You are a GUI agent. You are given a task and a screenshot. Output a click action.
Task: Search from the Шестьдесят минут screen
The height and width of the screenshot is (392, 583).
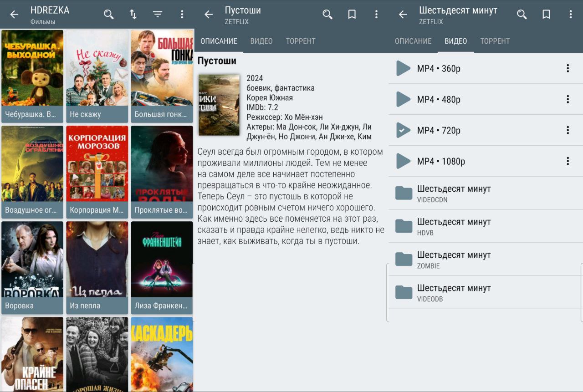(x=522, y=15)
